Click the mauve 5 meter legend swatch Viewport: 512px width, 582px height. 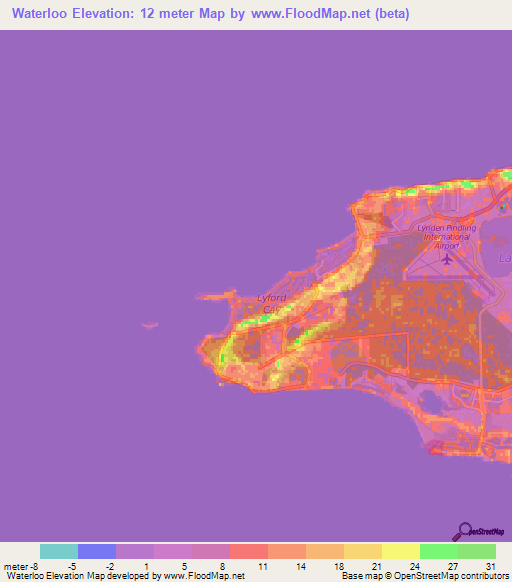(211, 552)
